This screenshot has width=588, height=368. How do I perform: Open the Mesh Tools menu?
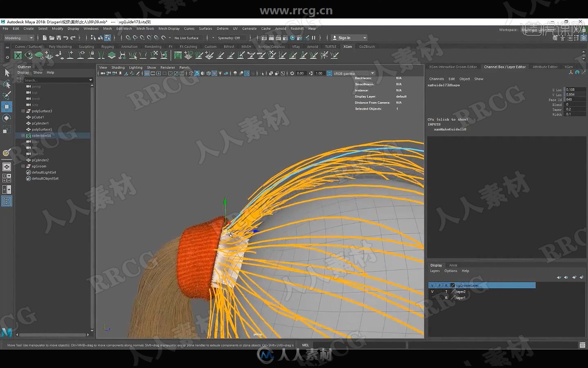[x=145, y=29]
